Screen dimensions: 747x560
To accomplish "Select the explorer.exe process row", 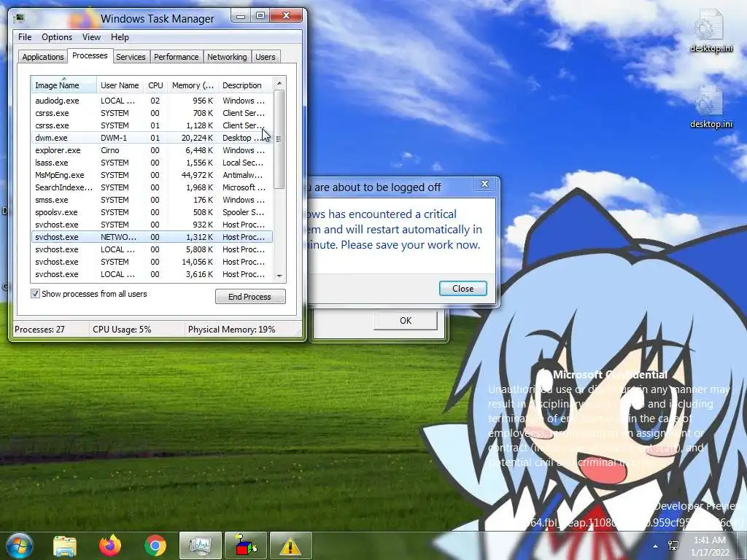I will point(152,150).
